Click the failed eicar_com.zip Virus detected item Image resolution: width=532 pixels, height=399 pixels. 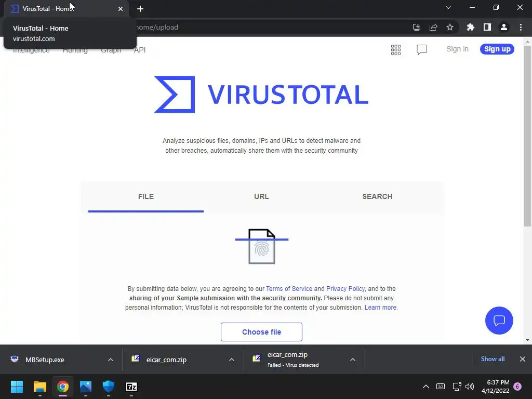293,360
